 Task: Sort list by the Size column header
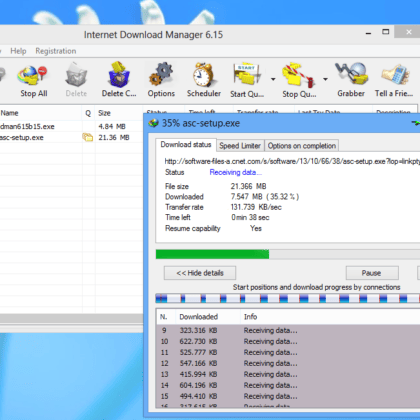[119, 113]
